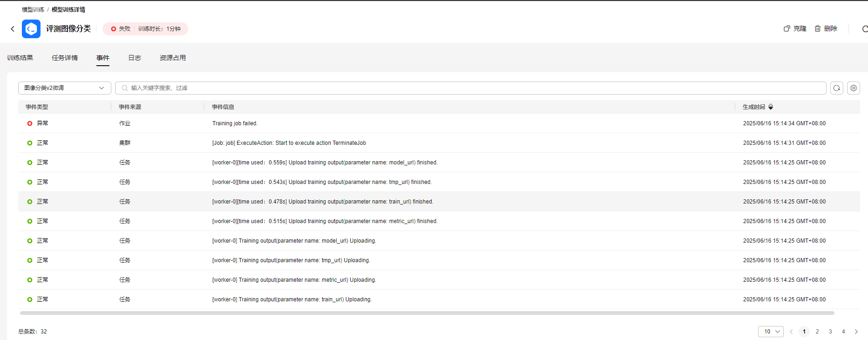Click the 模型训练 breadcrumb link
868x340 pixels.
click(x=33, y=10)
